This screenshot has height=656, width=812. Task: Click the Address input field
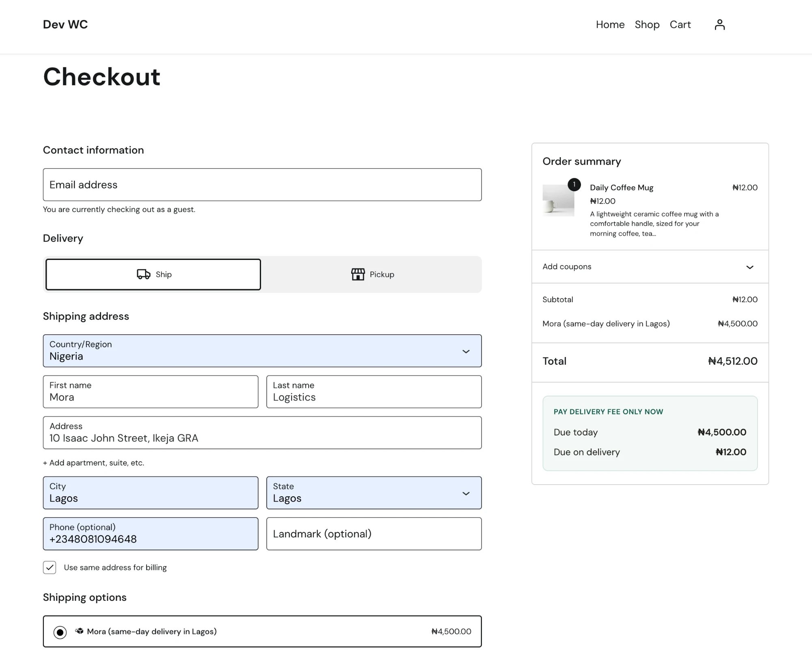(x=262, y=433)
